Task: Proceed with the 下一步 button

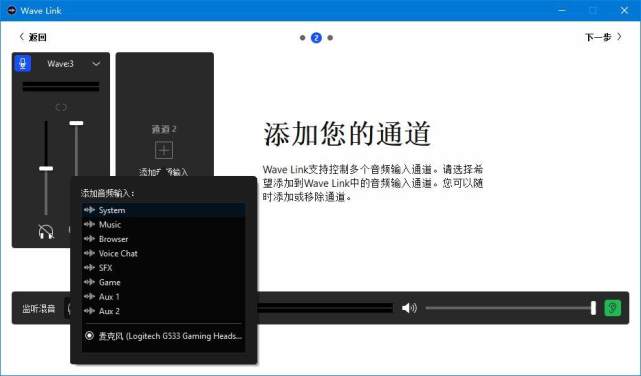Action: (x=603, y=37)
